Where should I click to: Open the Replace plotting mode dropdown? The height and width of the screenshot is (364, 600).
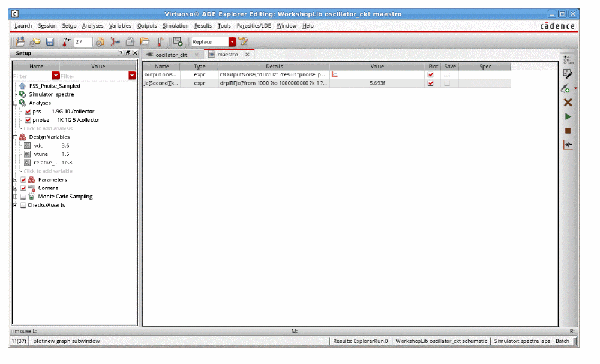pyautogui.click(x=232, y=41)
